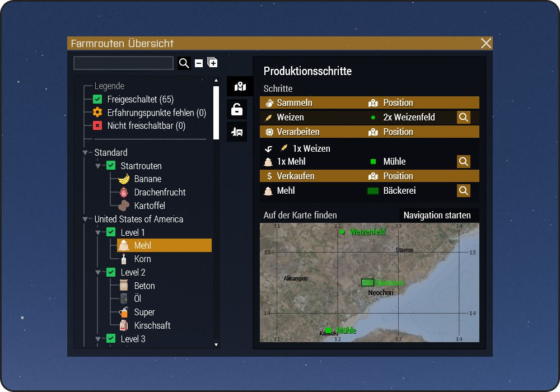Click the Alikampos label on the map
This screenshot has height=392, width=560.
[295, 278]
